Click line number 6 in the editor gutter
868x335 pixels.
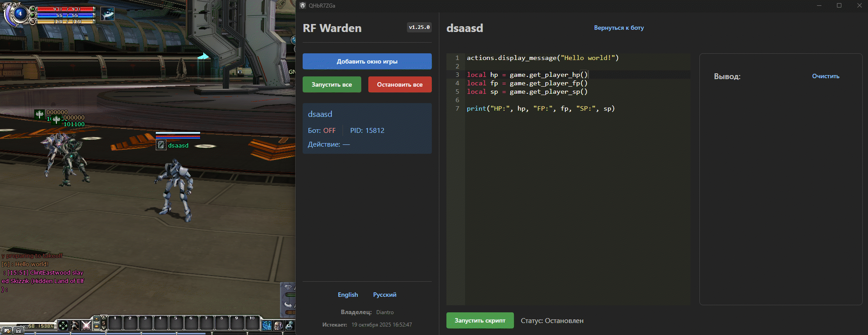457,100
